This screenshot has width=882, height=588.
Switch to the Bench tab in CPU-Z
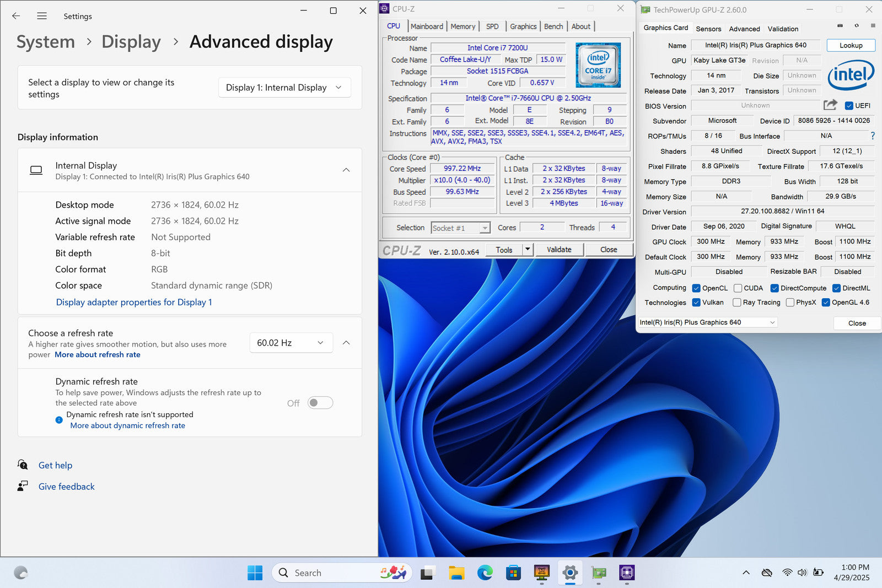[553, 26]
